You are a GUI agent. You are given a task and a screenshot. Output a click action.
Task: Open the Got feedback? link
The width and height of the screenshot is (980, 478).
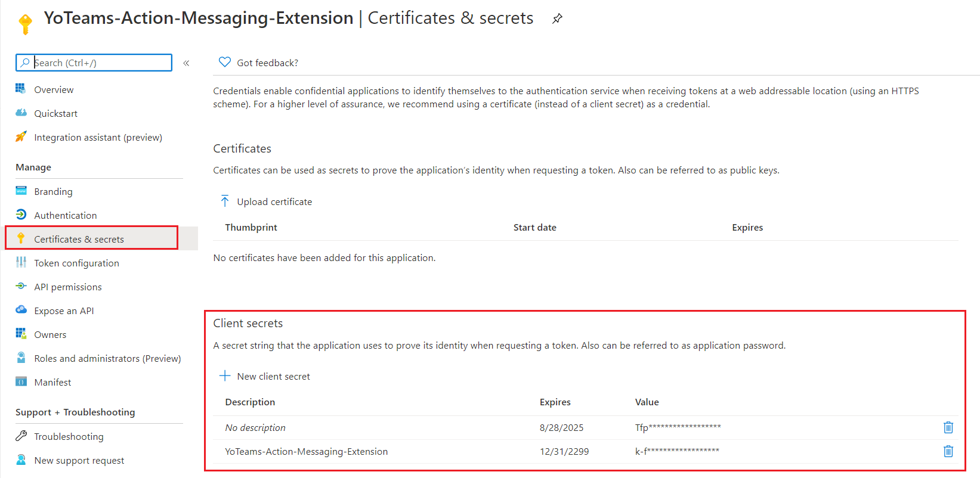(x=267, y=63)
